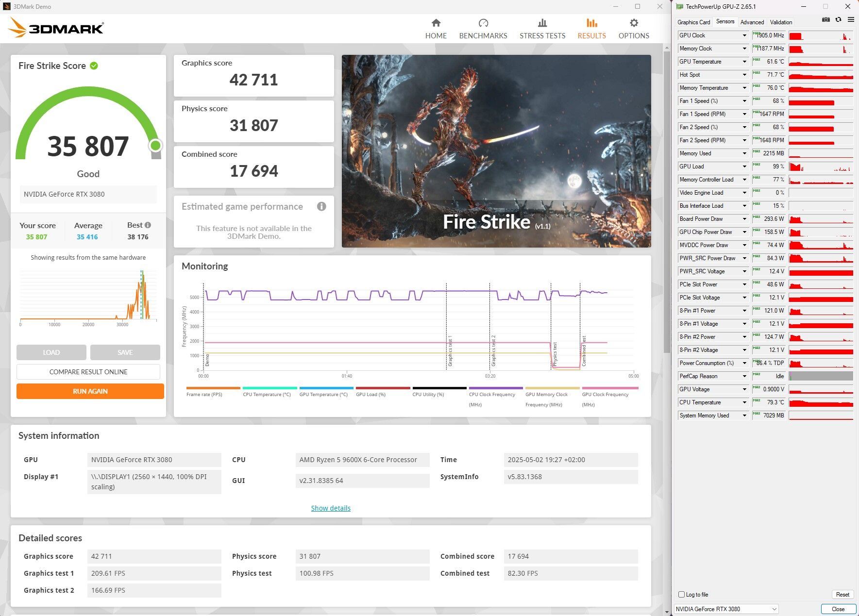Click the Fire Strike score gauge indicator dot
859x616 pixels.
[155, 145]
